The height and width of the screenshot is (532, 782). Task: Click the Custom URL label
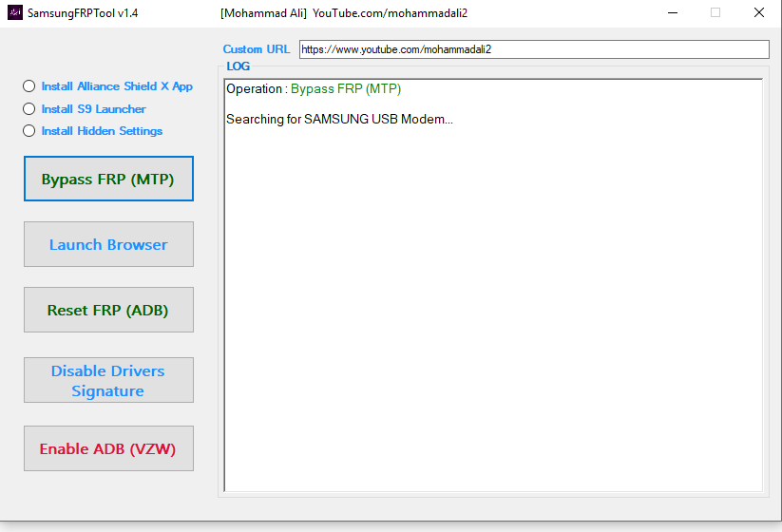point(257,49)
